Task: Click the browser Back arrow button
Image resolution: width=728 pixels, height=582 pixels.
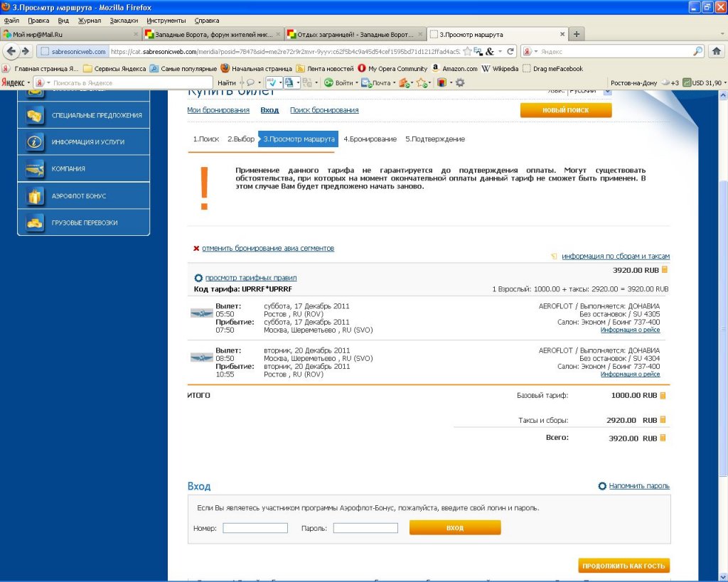Action: pos(11,51)
